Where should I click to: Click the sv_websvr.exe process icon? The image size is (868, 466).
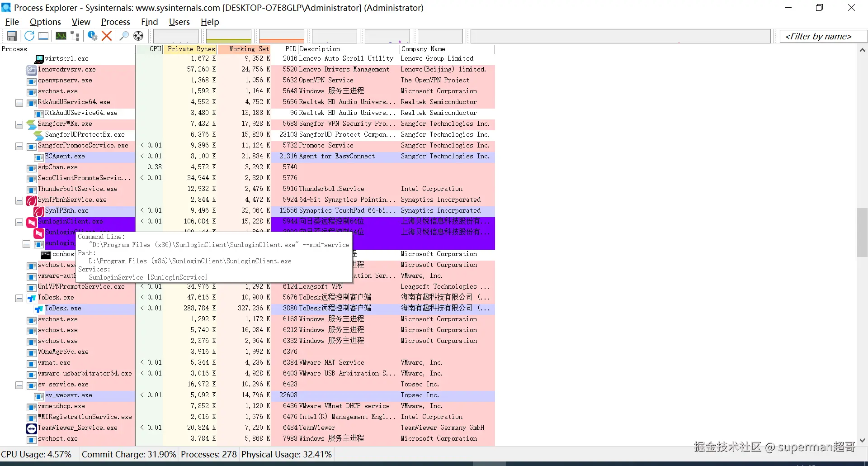click(x=39, y=395)
